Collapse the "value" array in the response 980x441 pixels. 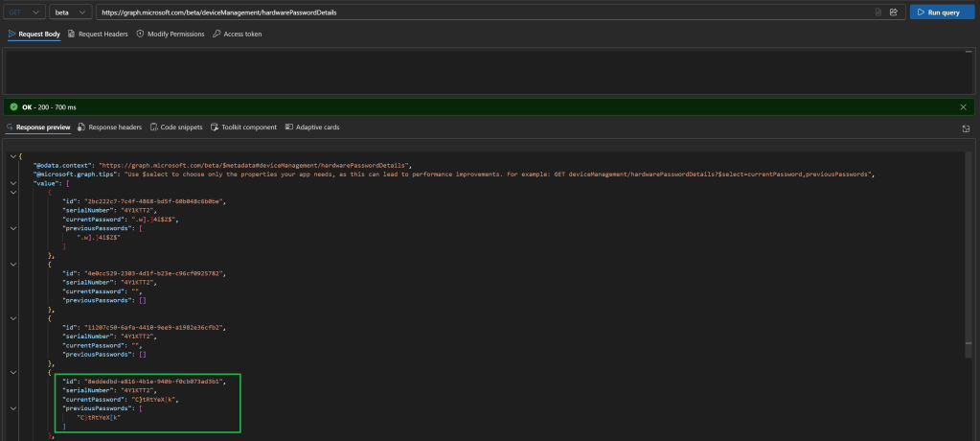11,183
